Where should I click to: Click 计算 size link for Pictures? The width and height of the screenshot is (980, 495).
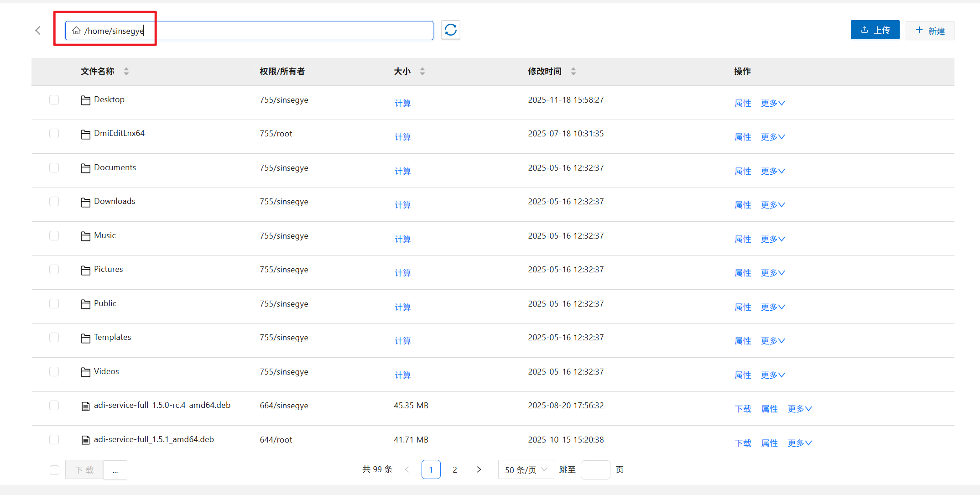(402, 273)
